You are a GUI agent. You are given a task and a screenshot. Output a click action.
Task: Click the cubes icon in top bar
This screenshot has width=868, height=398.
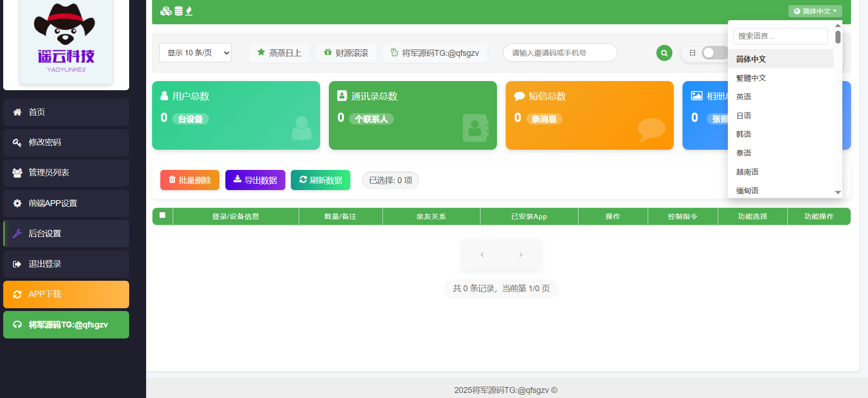coord(166,11)
